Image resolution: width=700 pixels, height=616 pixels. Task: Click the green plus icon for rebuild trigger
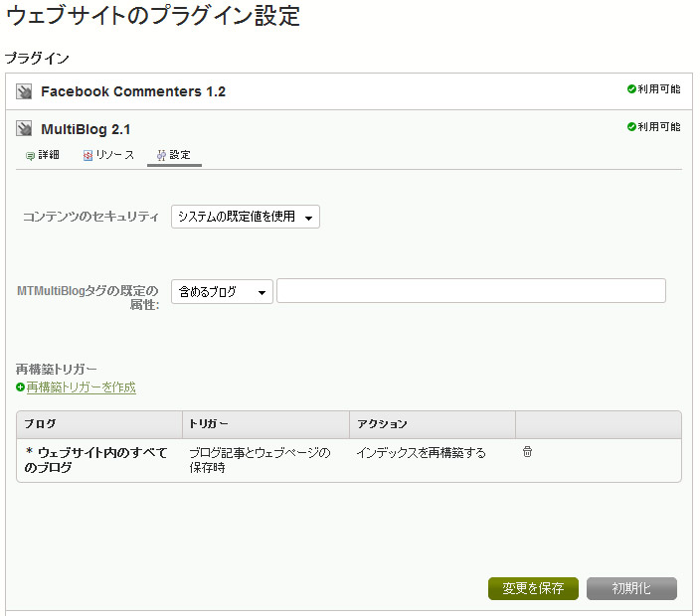click(x=20, y=387)
